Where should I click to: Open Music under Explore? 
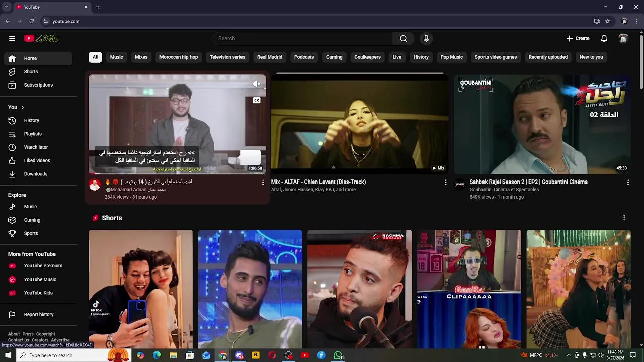click(38, 207)
